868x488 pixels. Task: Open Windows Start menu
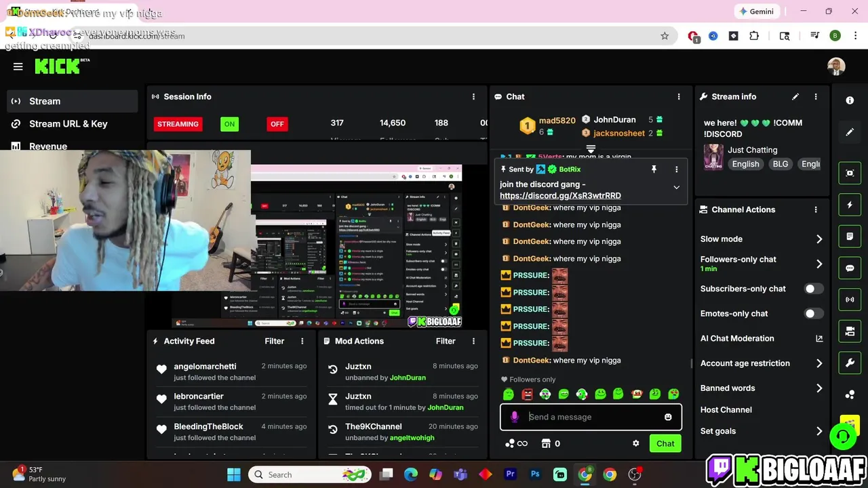(x=234, y=474)
